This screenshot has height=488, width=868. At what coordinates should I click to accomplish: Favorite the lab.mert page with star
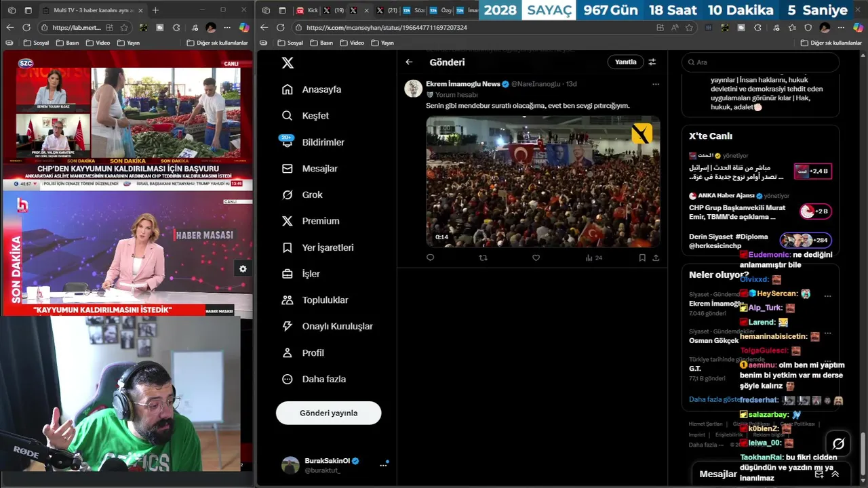pos(125,28)
